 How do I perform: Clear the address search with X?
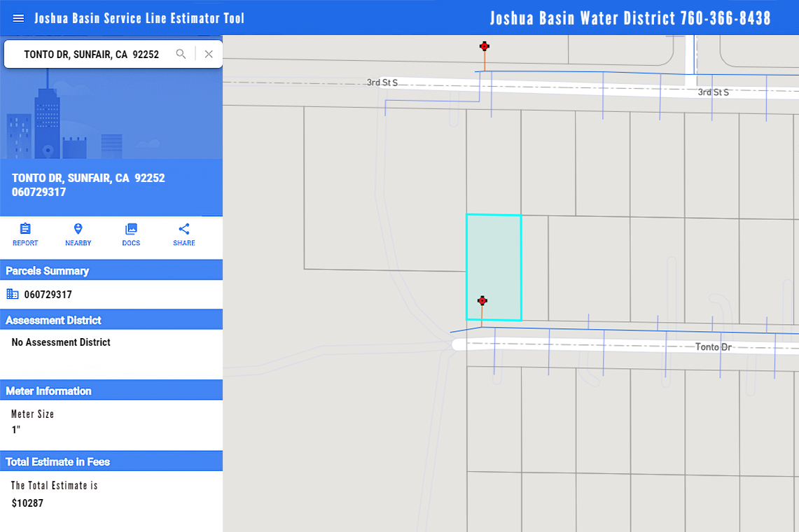209,54
